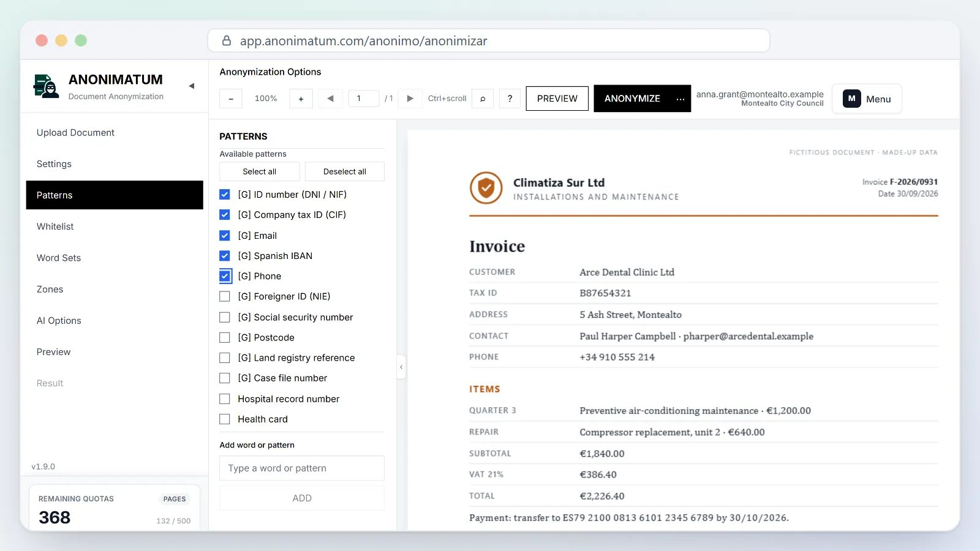The height and width of the screenshot is (551, 980).
Task: Uncheck the ID number (DNI / NIF) pattern
Action: pos(225,195)
